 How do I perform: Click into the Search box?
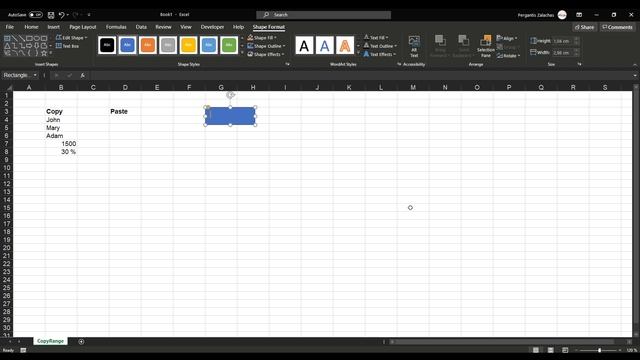(323, 15)
